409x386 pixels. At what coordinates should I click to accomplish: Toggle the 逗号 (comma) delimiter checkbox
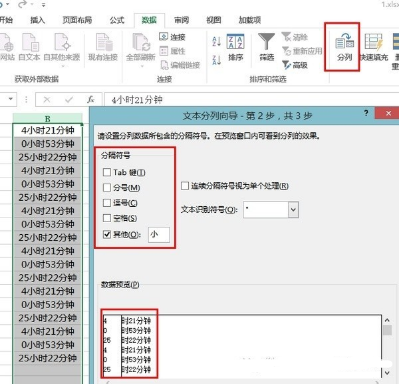point(107,203)
